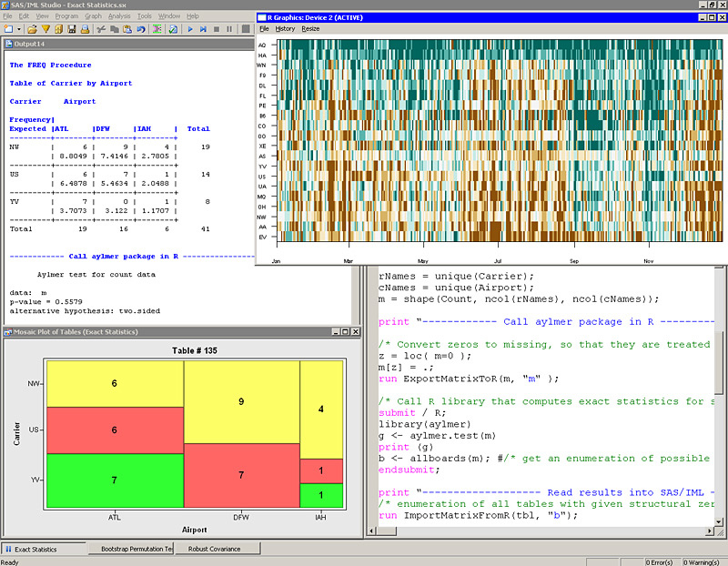Open Resize menu in R Graphics window
This screenshot has height=566, width=728.
310,28
